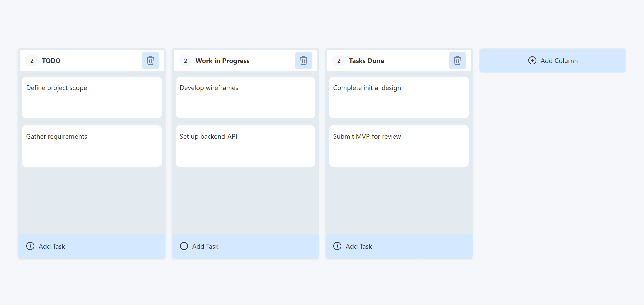
Task: Select the Gather requirements card
Action: 92,146
